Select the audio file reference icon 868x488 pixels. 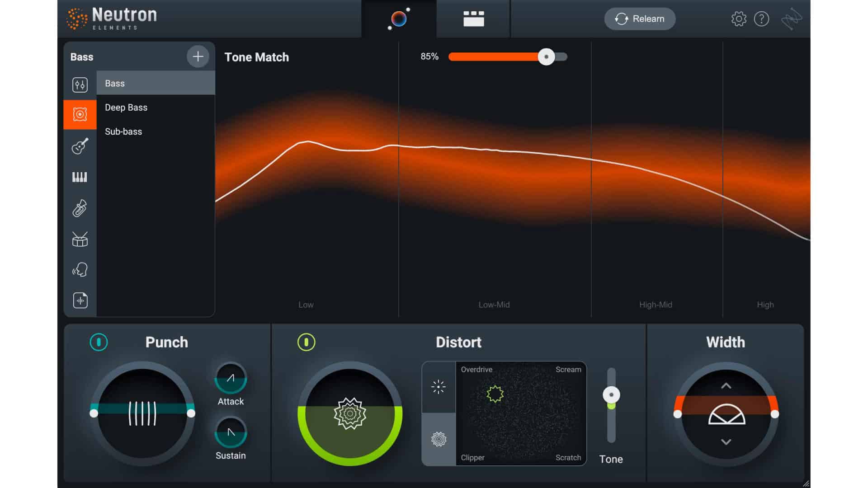(x=80, y=300)
